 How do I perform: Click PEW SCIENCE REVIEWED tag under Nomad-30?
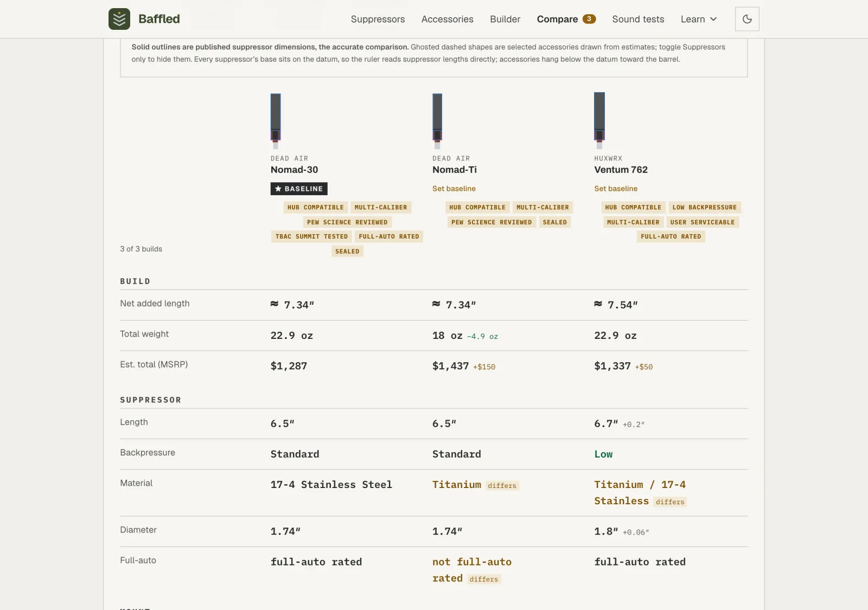tap(347, 222)
